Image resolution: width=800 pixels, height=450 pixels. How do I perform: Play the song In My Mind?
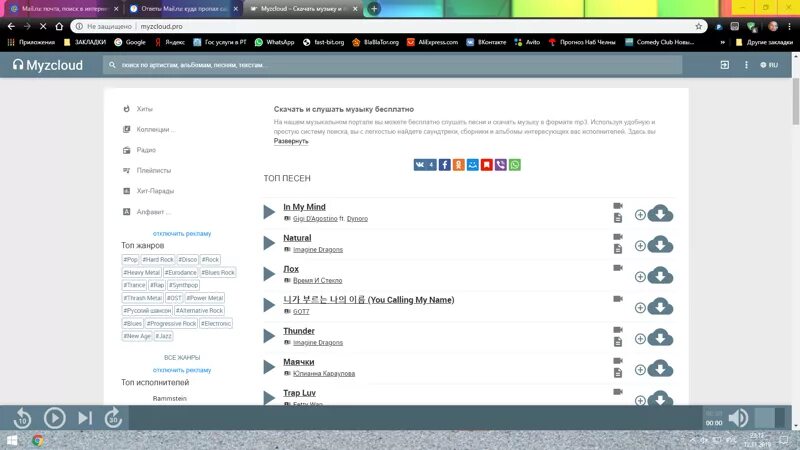pyautogui.click(x=269, y=212)
